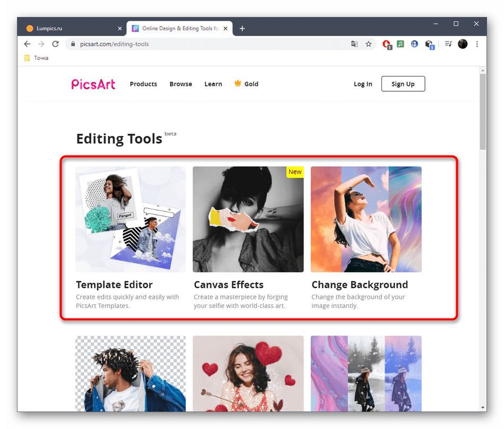This screenshot has height=429, width=504.
Task: Switch to the Lumpics.ru tab
Action: coord(68,28)
